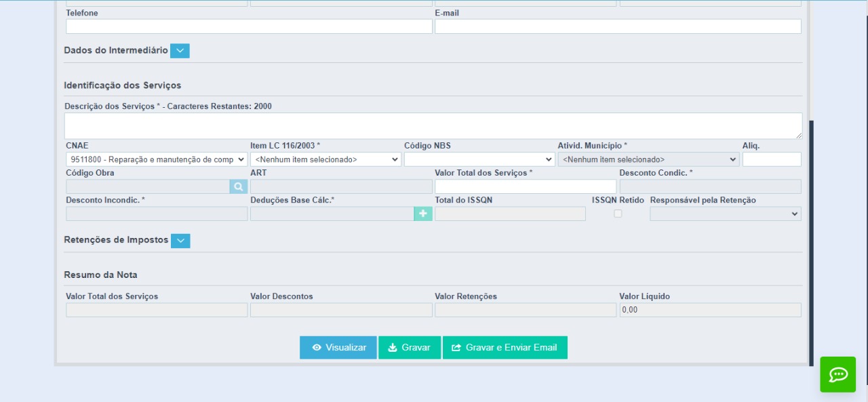868x402 pixels.
Task: Open the green chat support icon
Action: (838, 374)
